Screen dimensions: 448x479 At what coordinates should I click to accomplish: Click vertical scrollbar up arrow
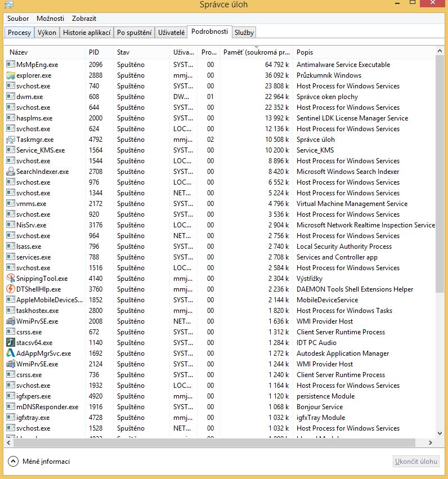point(440,51)
